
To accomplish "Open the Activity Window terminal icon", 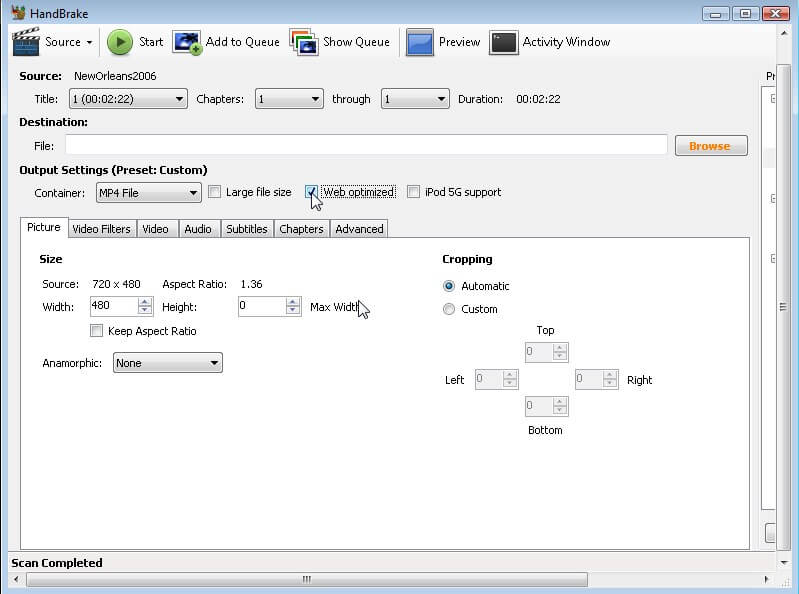I will (504, 42).
